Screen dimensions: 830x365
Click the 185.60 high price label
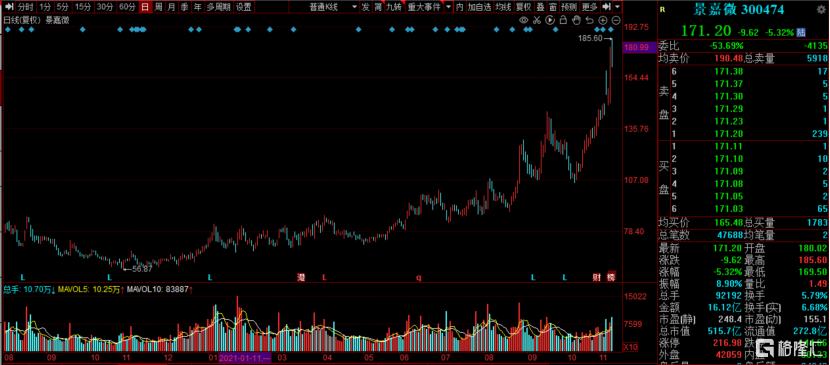point(591,39)
